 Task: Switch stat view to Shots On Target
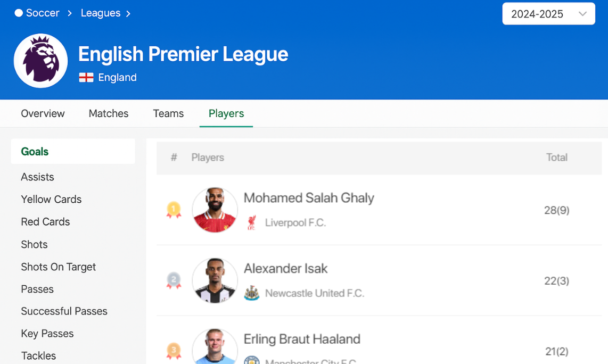pyautogui.click(x=59, y=267)
